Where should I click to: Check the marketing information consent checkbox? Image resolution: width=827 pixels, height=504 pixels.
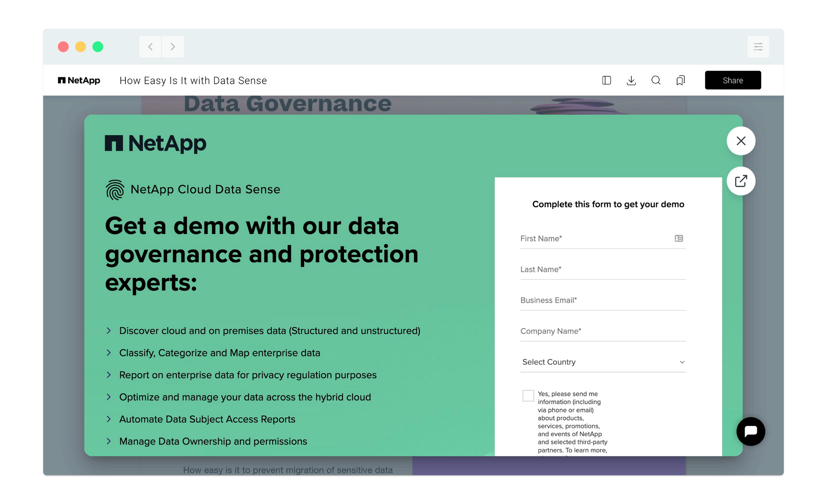(x=528, y=396)
